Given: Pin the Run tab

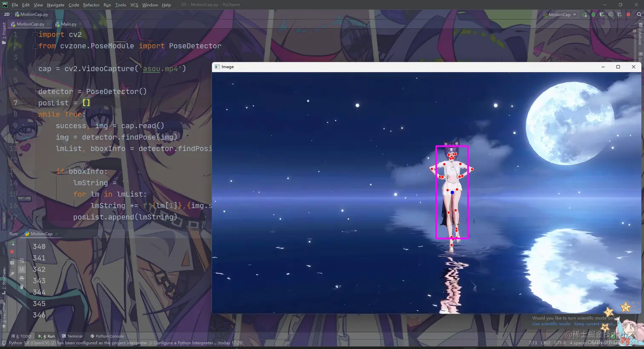Looking at the screenshot, I should pyautogui.click(x=12, y=274).
